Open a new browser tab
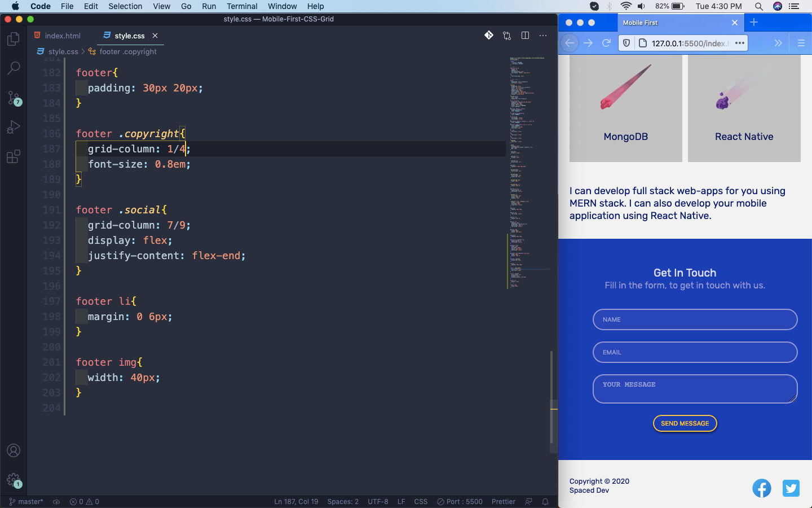812x508 pixels. click(x=754, y=23)
